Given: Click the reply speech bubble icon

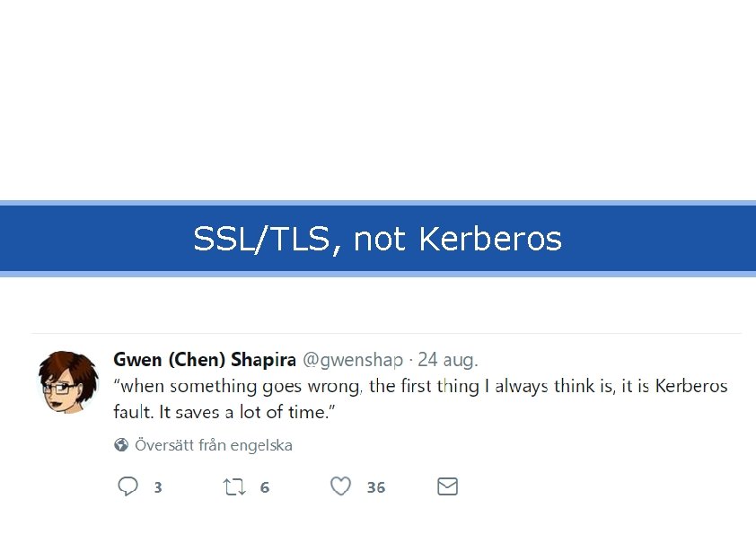Looking at the screenshot, I should click(x=128, y=486).
